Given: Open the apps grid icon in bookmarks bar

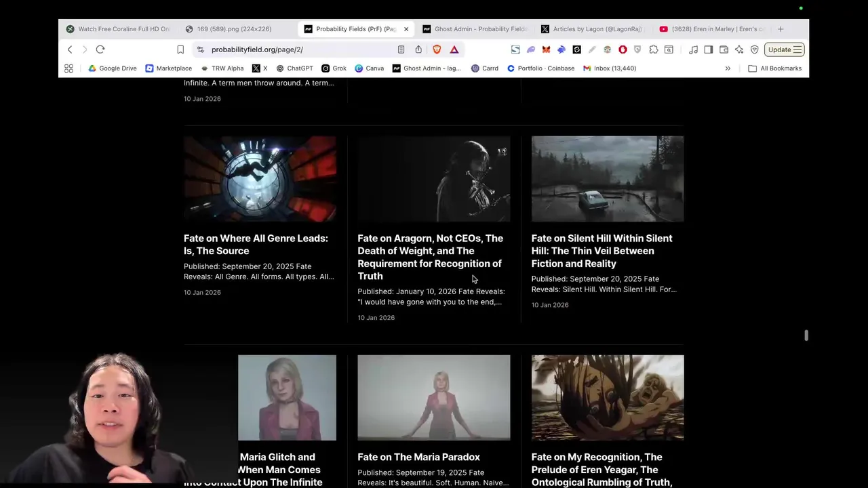Looking at the screenshot, I should click(x=68, y=68).
